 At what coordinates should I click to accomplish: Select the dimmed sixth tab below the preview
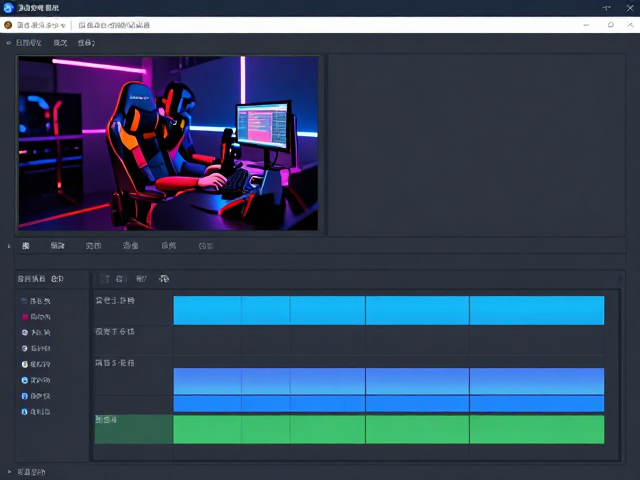tap(206, 246)
